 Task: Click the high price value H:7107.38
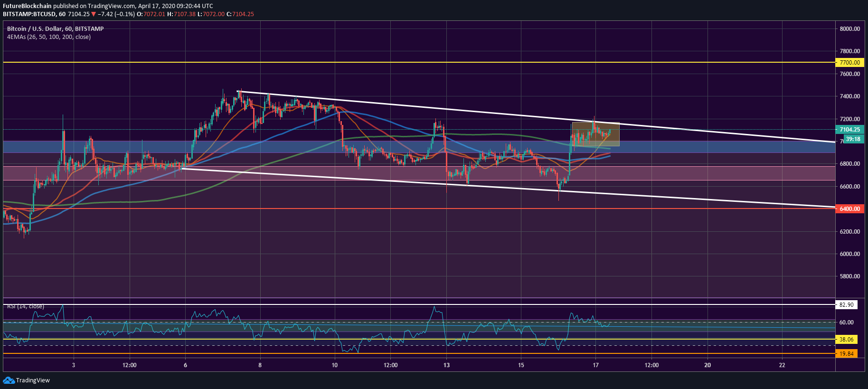(181, 14)
